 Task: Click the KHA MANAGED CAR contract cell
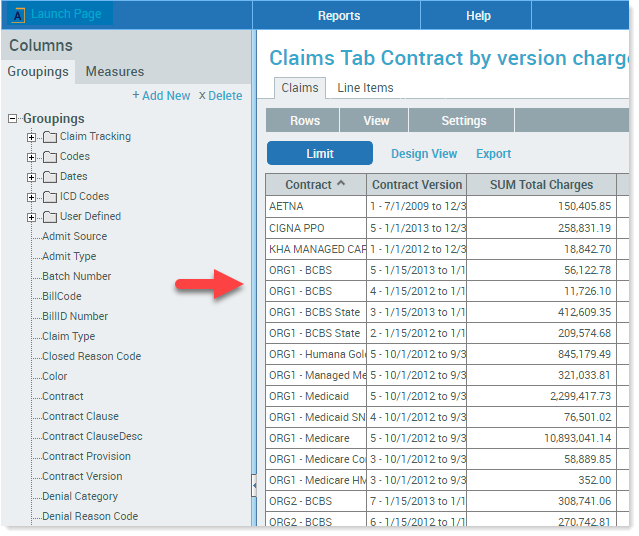[x=316, y=249]
